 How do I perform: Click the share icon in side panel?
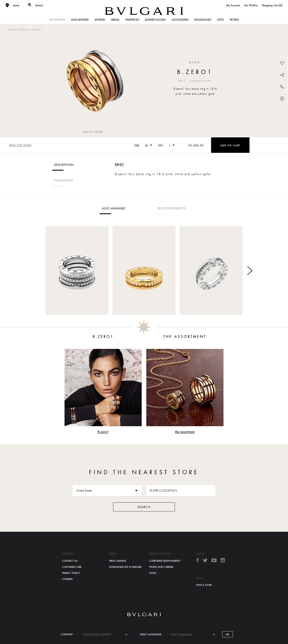point(282,75)
